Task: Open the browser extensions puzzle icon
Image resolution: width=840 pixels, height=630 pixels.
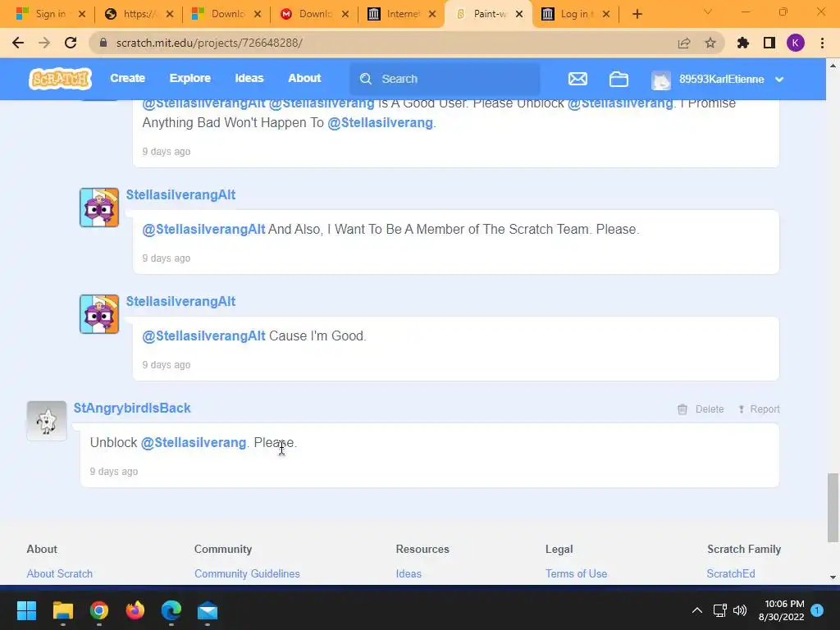Action: 743,43
